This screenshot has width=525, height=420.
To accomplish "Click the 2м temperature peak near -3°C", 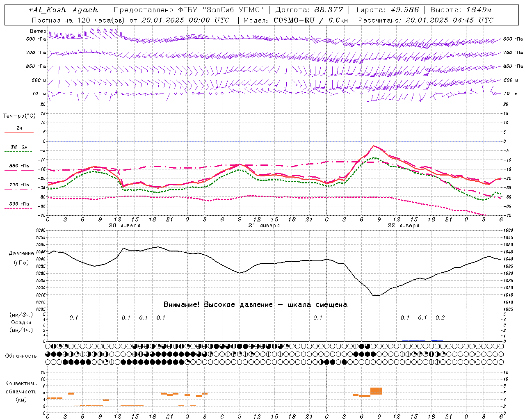I will [374, 146].
